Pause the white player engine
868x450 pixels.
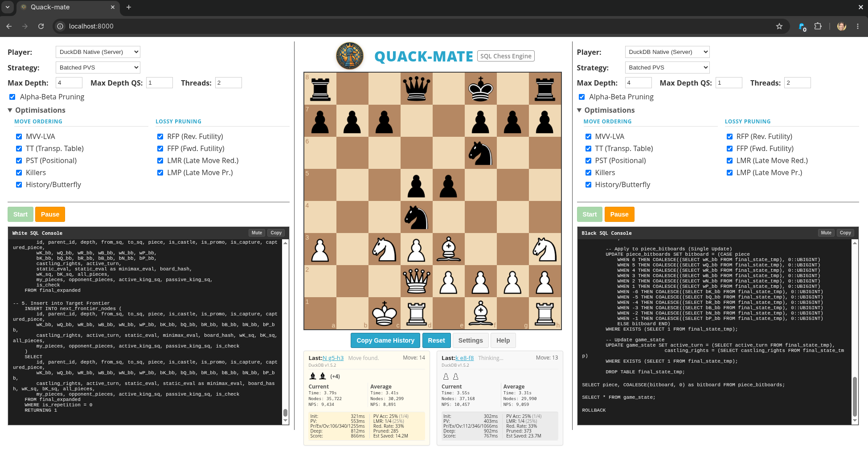click(50, 214)
